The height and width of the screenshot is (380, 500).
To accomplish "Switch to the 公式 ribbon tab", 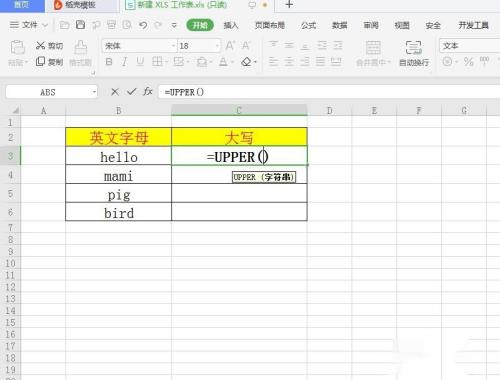I will point(308,25).
